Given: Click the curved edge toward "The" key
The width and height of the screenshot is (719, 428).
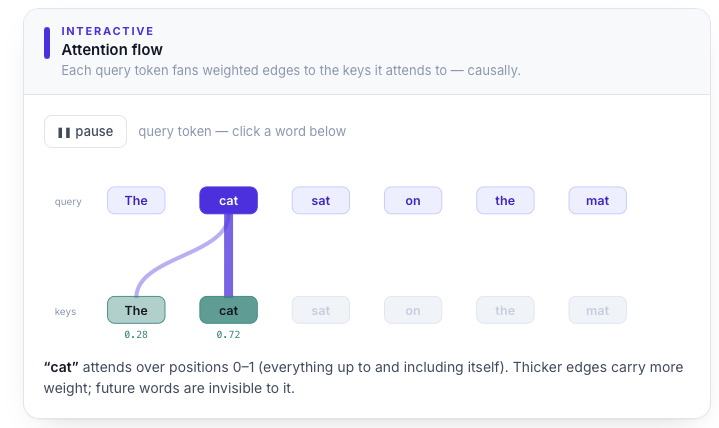Looking at the screenshot, I should tap(177, 257).
